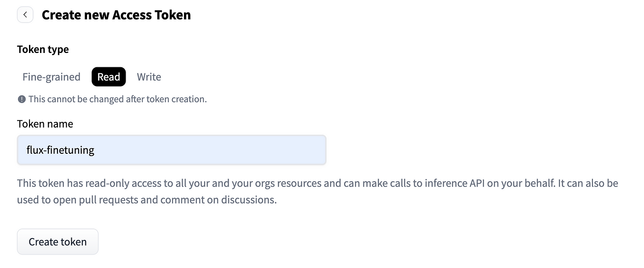The width and height of the screenshot is (644, 268).
Task: Select the Fine-grained token type
Action: pos(52,77)
